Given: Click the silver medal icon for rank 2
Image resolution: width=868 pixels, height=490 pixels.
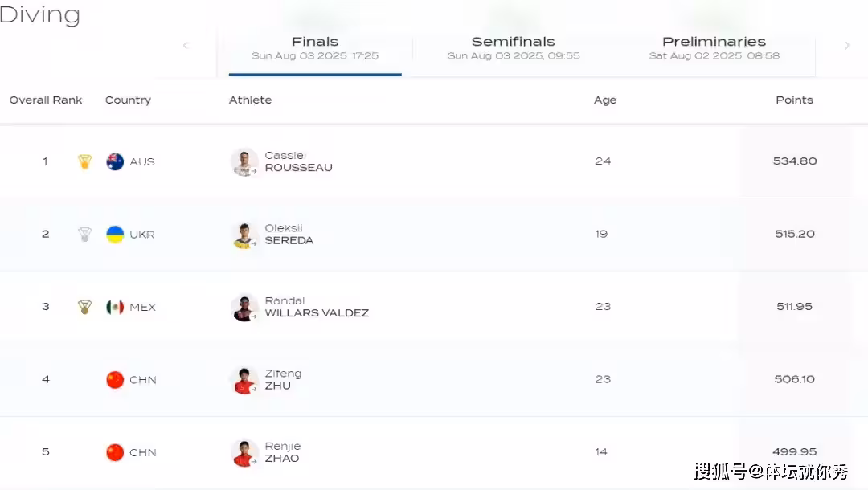Looking at the screenshot, I should click(84, 235).
